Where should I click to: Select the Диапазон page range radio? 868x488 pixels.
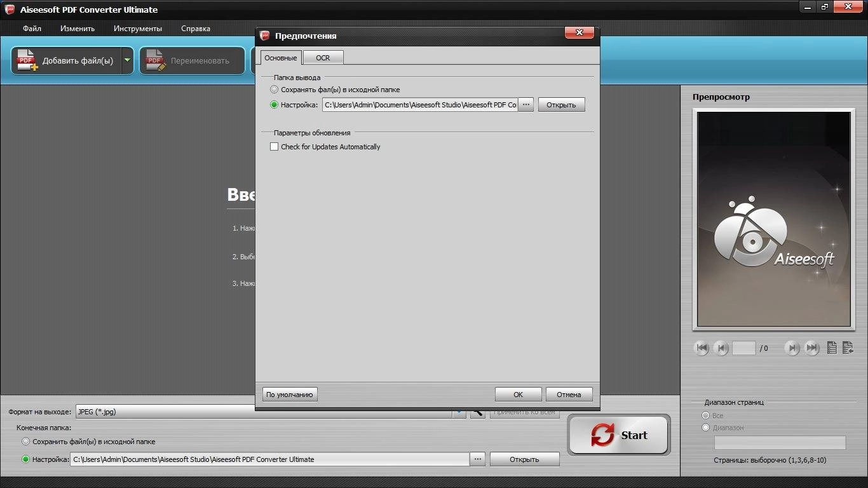click(705, 428)
